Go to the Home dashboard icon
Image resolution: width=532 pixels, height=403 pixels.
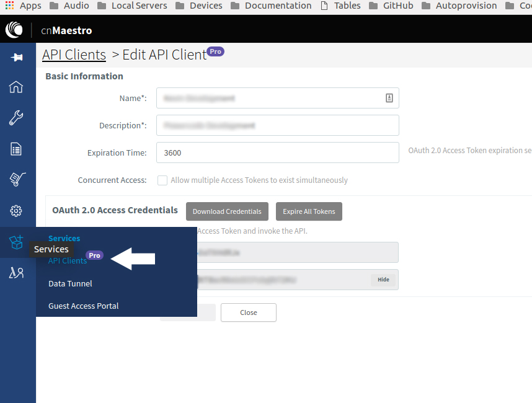click(16, 87)
